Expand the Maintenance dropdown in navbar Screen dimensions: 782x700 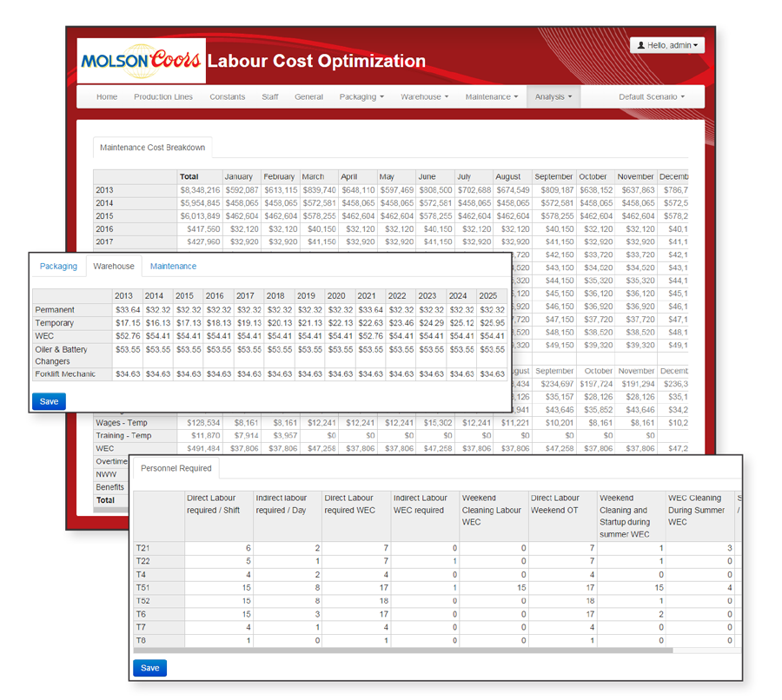coord(492,96)
